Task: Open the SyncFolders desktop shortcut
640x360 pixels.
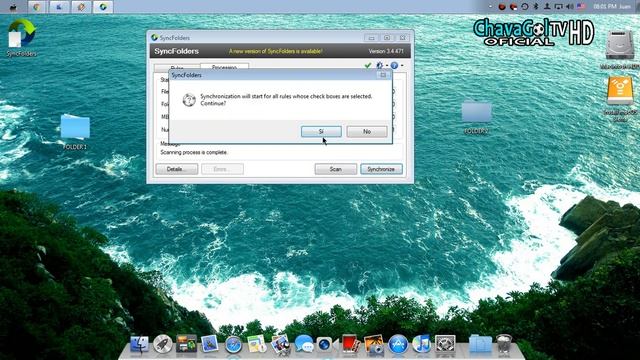Action: [21, 38]
